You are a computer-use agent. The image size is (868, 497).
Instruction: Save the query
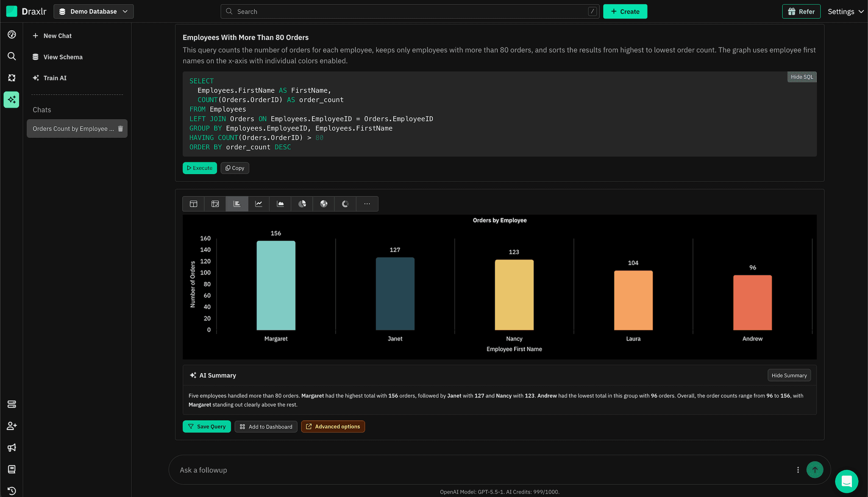coord(207,427)
